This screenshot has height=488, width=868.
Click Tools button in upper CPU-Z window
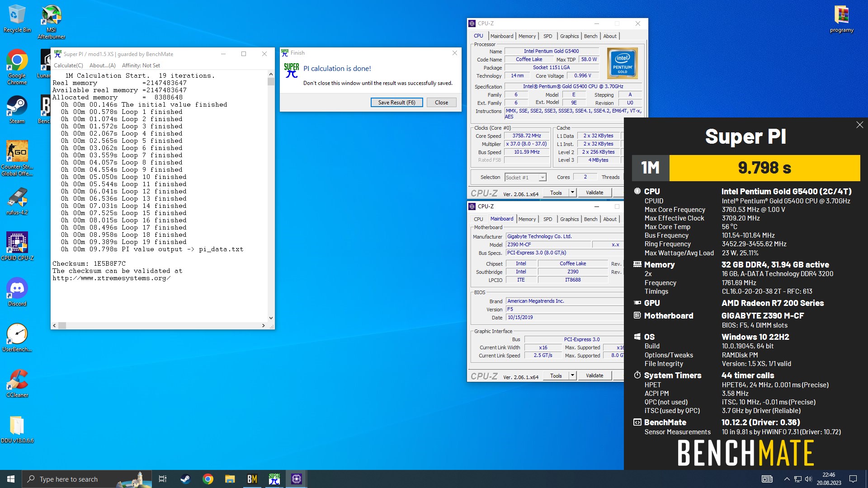point(556,193)
